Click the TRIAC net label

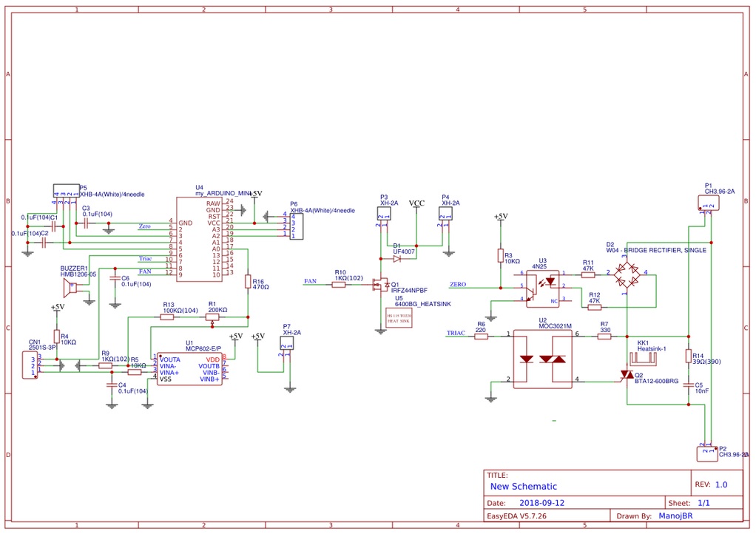(x=456, y=333)
